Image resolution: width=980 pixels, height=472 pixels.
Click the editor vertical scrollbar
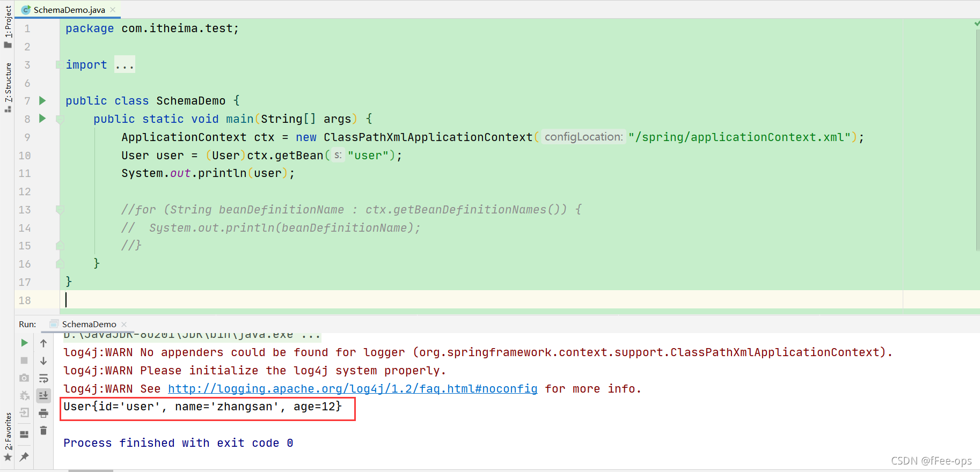pyautogui.click(x=977, y=139)
